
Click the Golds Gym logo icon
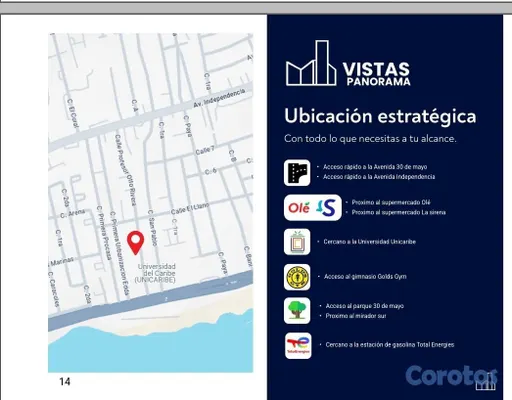[x=297, y=277]
